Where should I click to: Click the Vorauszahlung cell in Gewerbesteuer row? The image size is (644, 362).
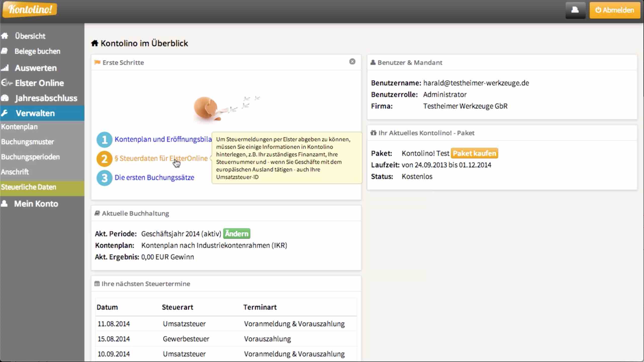tap(267, 339)
